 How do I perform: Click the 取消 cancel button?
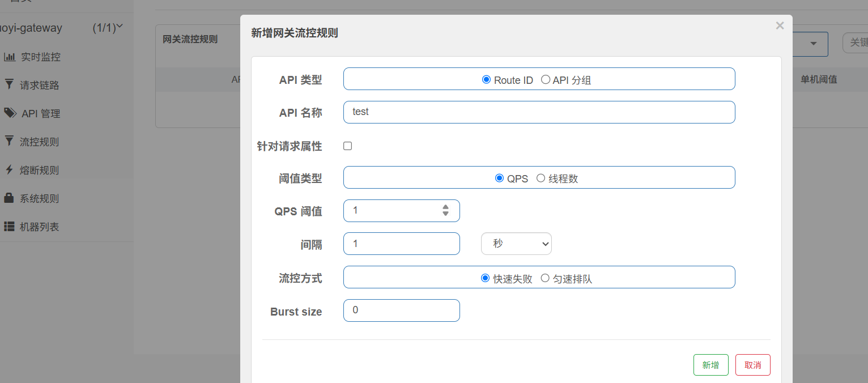752,365
